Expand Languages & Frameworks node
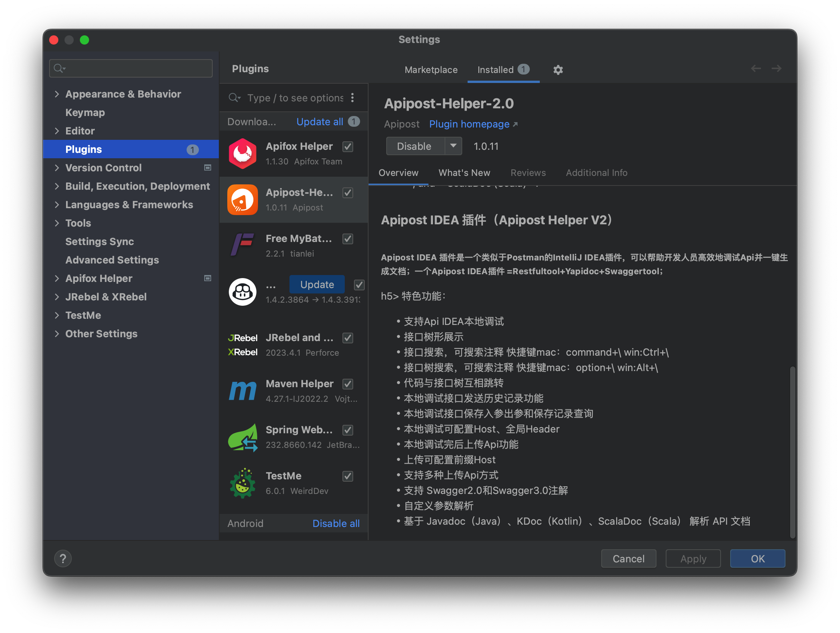The height and width of the screenshot is (633, 840). [57, 205]
